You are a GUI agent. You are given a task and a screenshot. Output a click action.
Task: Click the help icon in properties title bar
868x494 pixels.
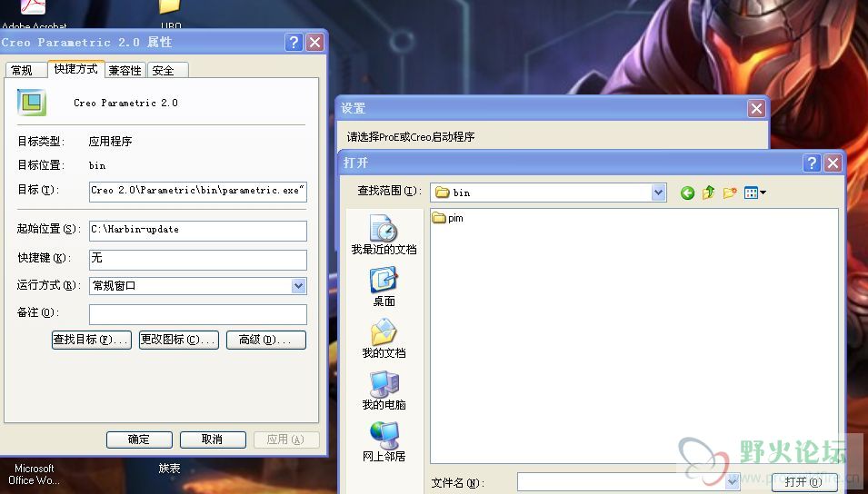coord(294,42)
